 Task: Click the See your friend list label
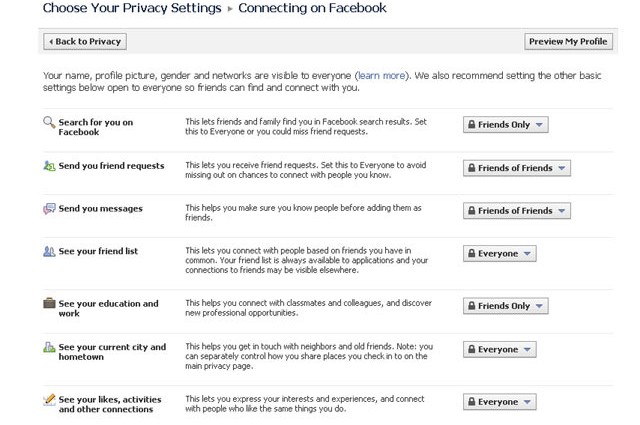98,251
